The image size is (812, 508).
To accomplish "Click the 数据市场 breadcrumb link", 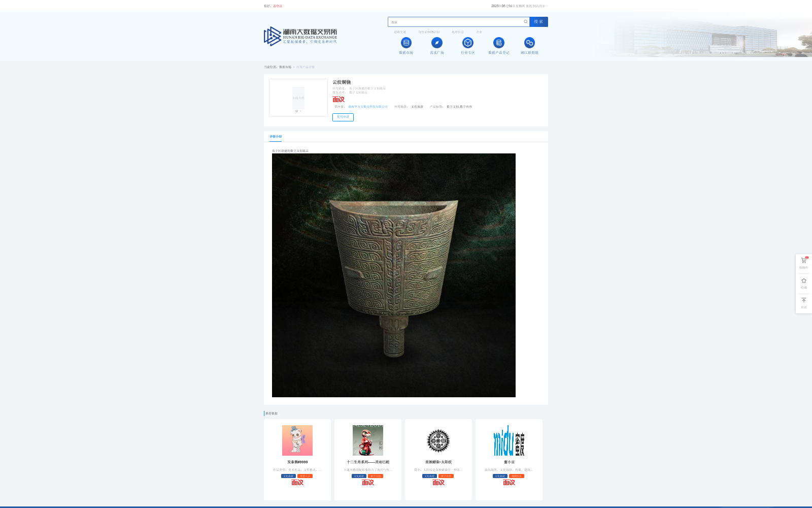I will 285,67.
